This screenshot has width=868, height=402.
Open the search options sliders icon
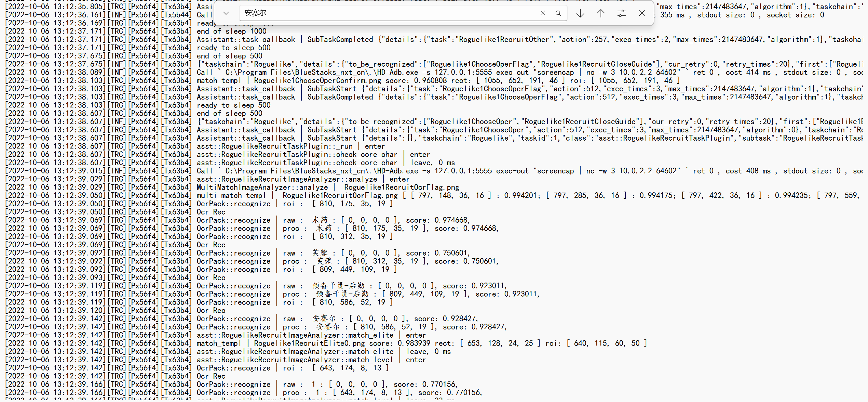tap(622, 13)
